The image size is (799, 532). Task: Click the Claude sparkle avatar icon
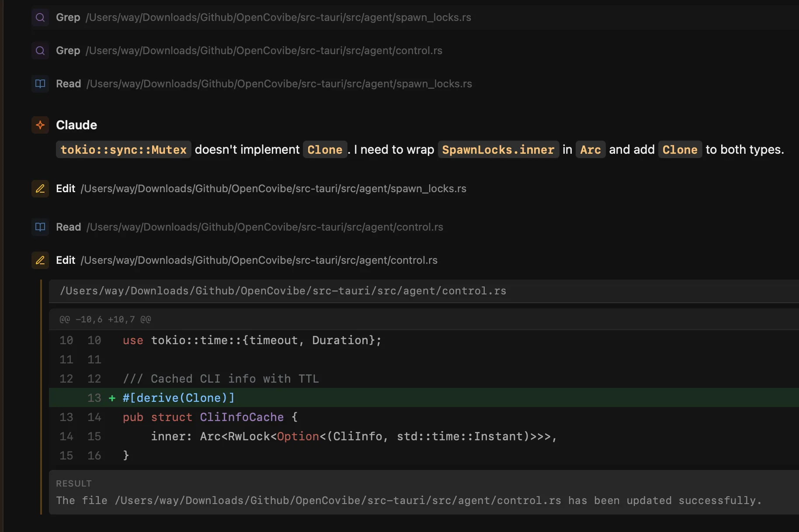pyautogui.click(x=40, y=125)
